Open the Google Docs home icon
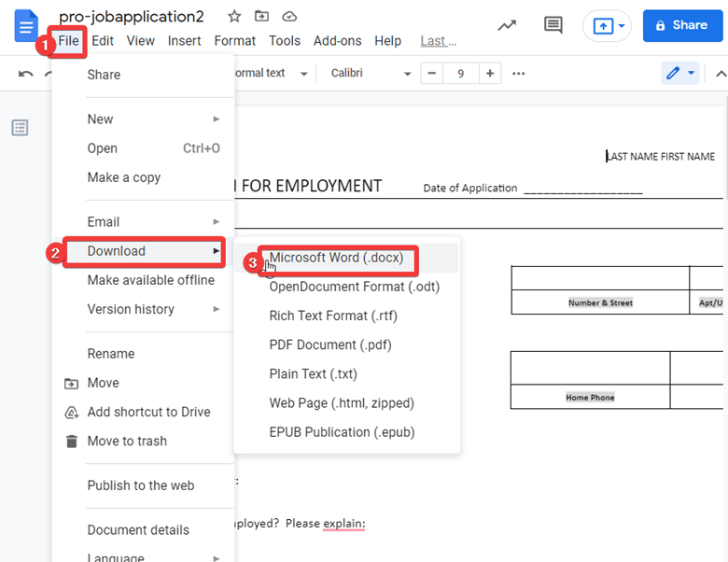The image size is (728, 562). pyautogui.click(x=26, y=25)
